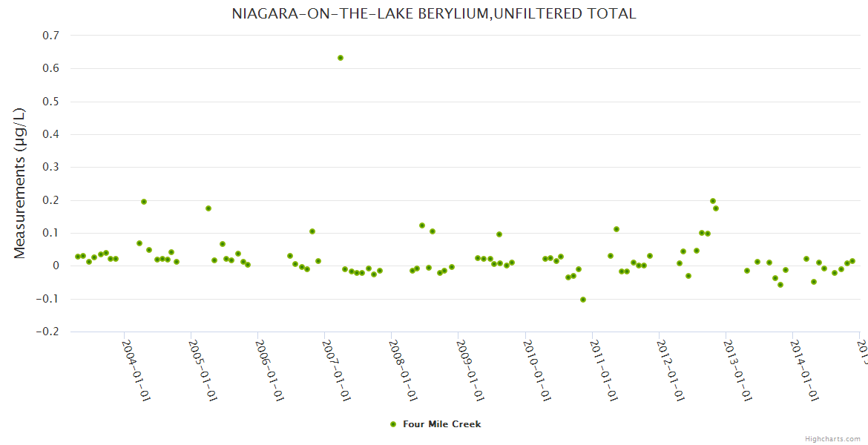Select the early 2005 point near 0.175
Image resolution: width=868 pixels, height=445 pixels.
pyautogui.click(x=208, y=208)
